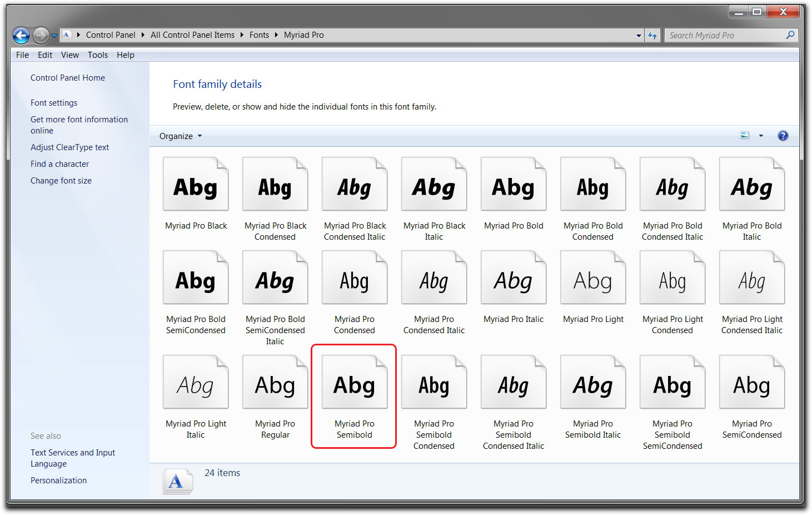Image resolution: width=812 pixels, height=515 pixels.
Task: Click All Control Panel Items breadcrumb
Action: tap(192, 35)
